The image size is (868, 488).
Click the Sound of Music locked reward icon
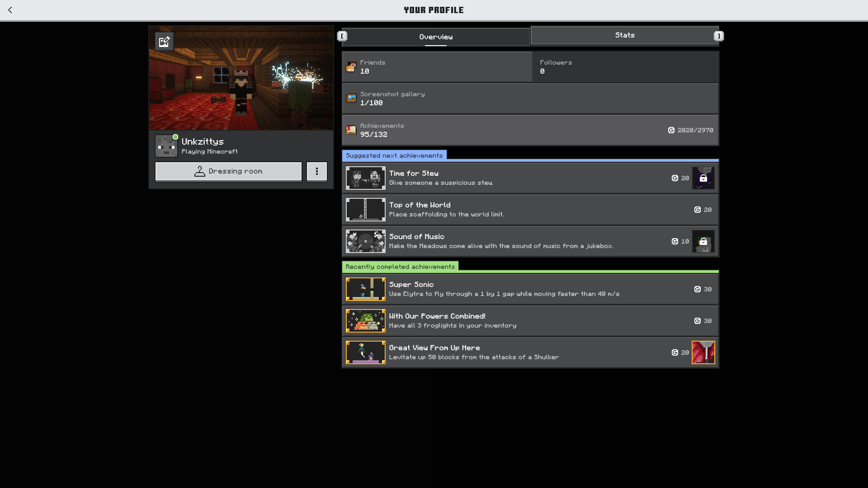[x=703, y=241]
